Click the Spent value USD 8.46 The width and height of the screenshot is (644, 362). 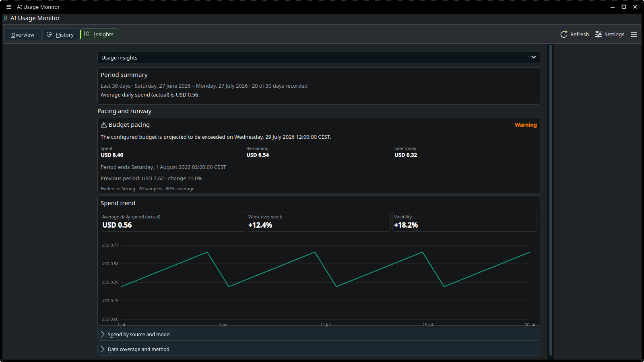(x=112, y=155)
